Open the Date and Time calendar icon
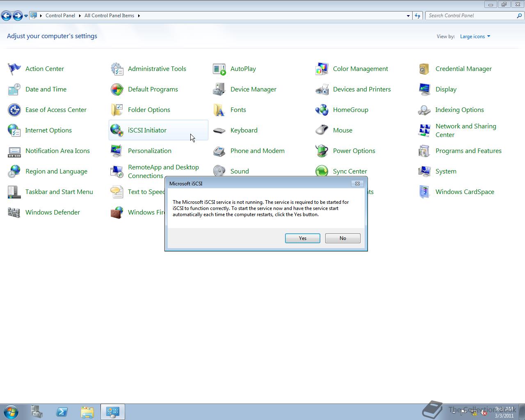The image size is (525, 420). tap(14, 89)
